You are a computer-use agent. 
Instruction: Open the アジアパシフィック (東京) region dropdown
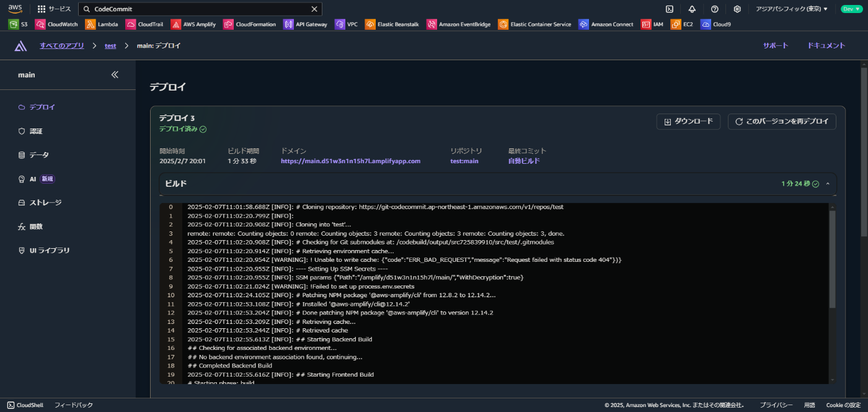coord(792,9)
